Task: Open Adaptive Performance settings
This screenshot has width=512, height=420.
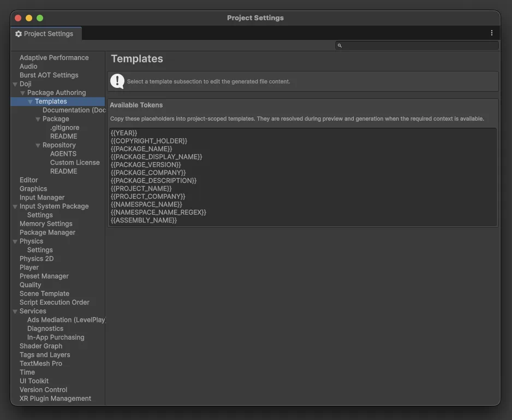Action: coord(54,57)
